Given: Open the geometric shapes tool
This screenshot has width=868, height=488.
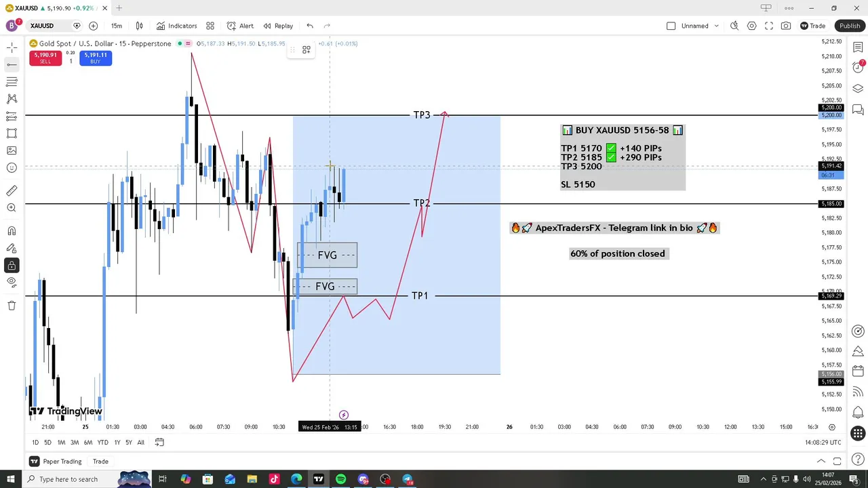Looking at the screenshot, I should pos(12,134).
